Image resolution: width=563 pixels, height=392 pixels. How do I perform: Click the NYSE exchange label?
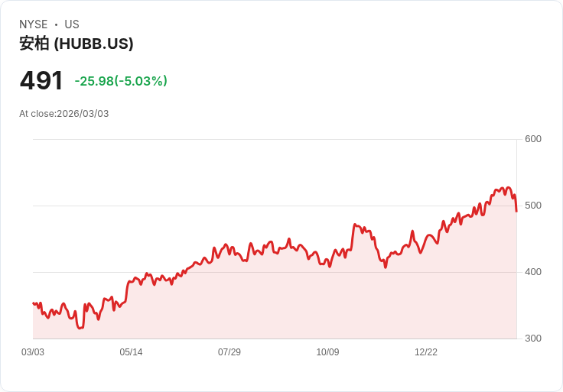point(33,24)
